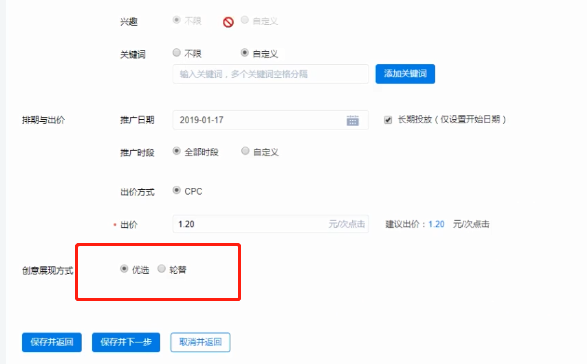Select 自定义 radio for 兴趣
Image resolution: width=587 pixels, height=364 pixels.
coord(244,20)
